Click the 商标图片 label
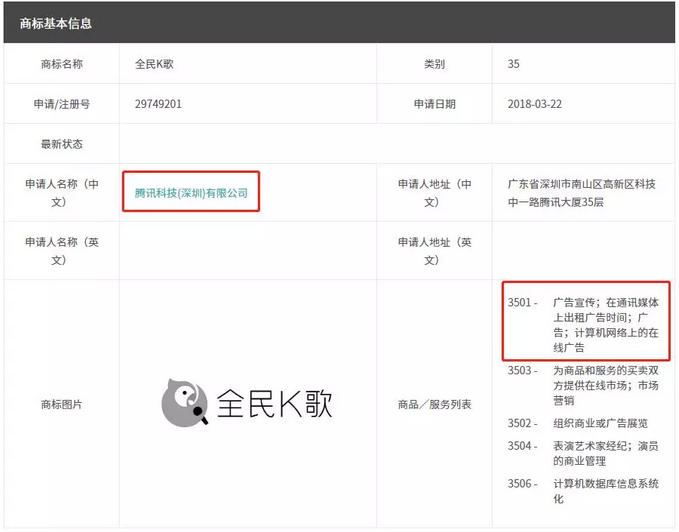 pyautogui.click(x=61, y=404)
